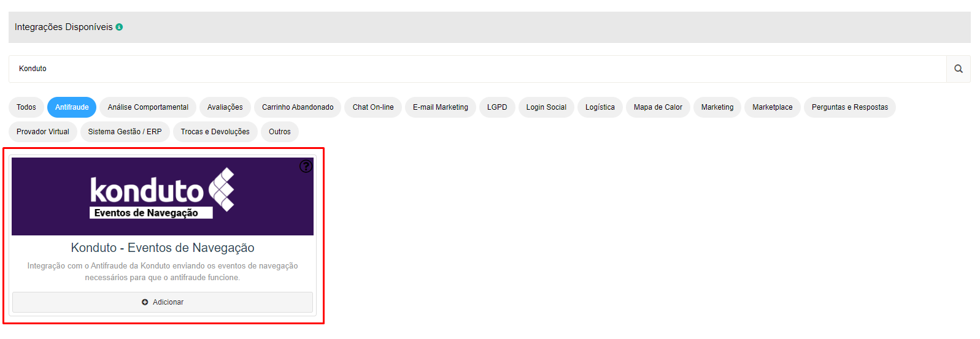Filter by Carrinho Abandonado

(298, 107)
